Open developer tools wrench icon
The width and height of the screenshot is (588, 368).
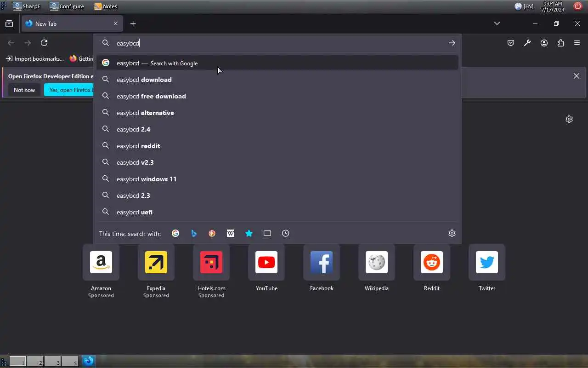pyautogui.click(x=527, y=43)
